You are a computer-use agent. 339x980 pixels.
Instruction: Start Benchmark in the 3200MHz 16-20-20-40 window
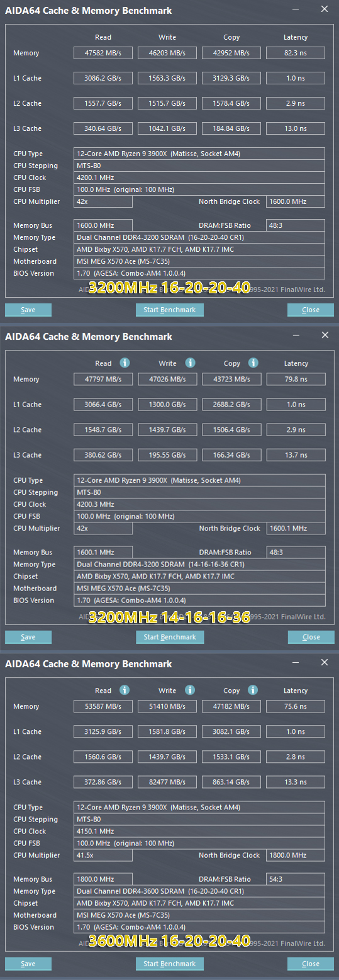click(x=169, y=310)
